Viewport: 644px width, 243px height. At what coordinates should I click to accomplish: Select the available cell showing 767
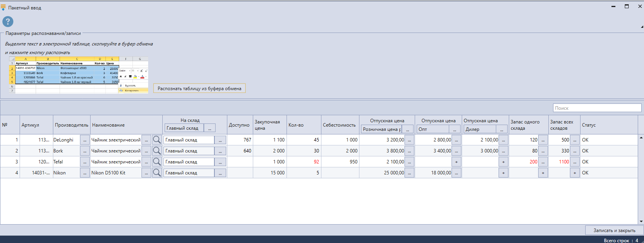pyautogui.click(x=240, y=140)
